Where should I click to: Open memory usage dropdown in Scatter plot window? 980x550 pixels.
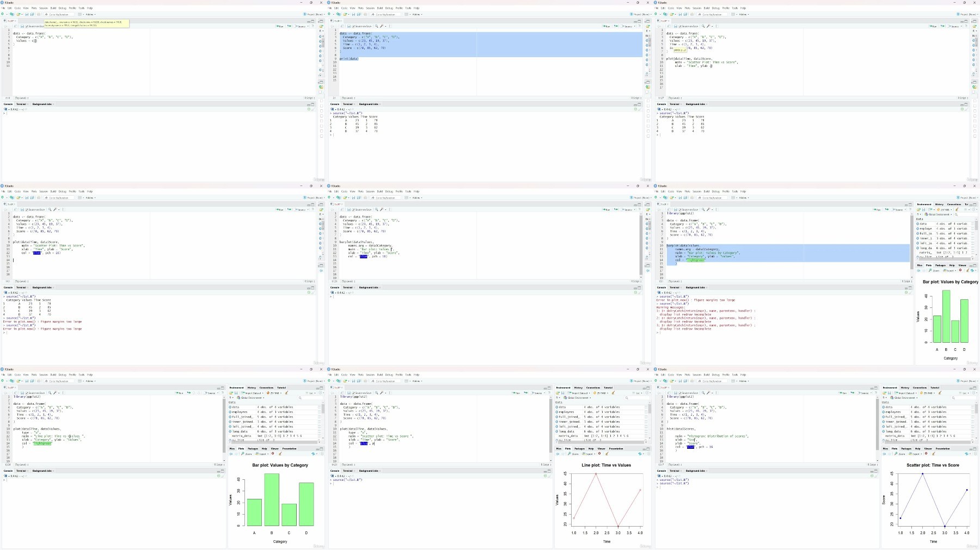(x=927, y=393)
